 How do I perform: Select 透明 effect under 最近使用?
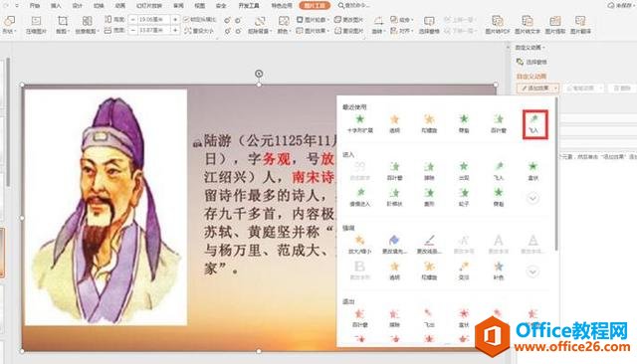[394, 124]
